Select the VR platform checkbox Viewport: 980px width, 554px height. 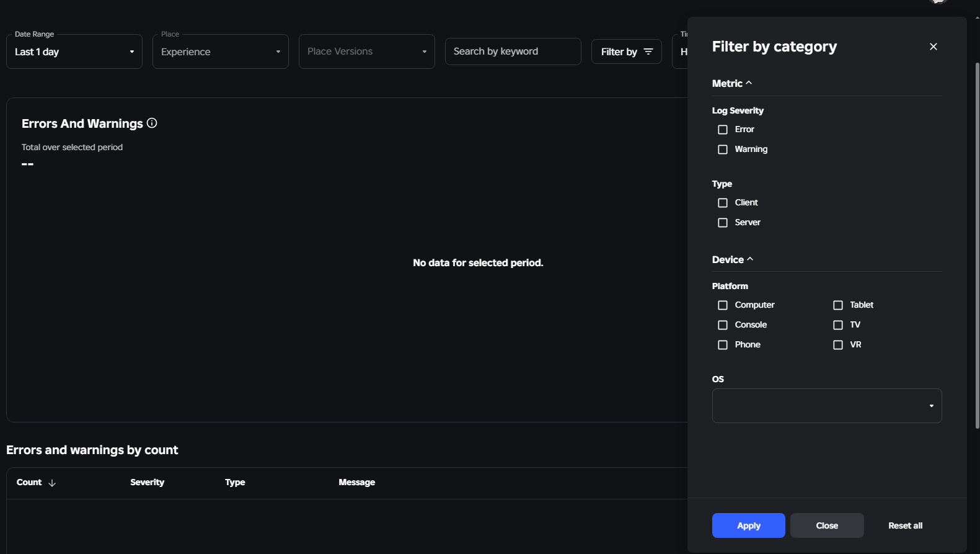tap(838, 345)
